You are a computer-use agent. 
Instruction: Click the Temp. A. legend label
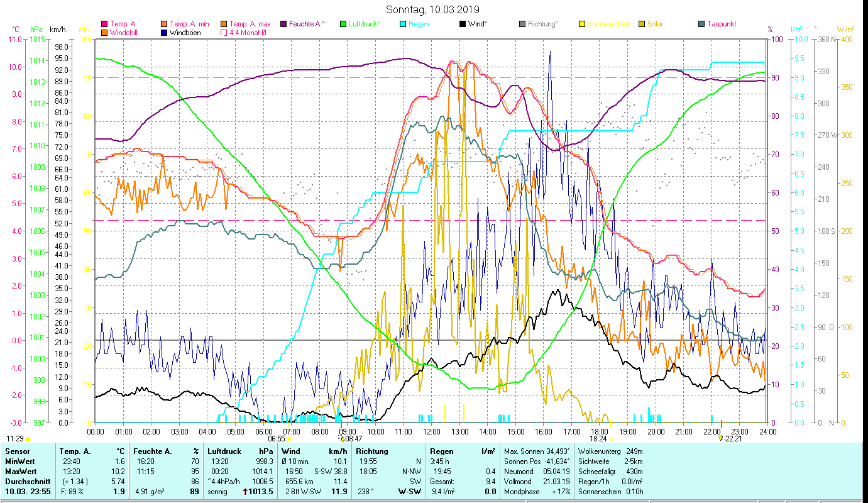pos(124,24)
